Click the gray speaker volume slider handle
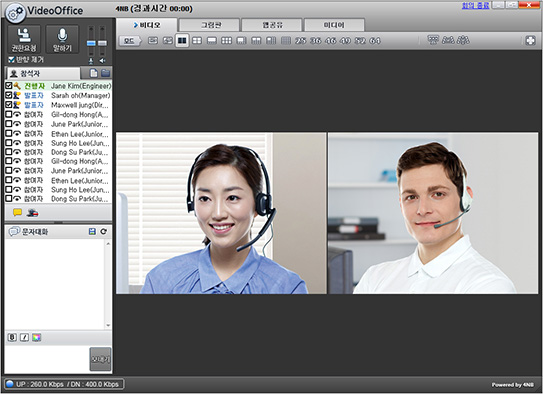 pyautogui.click(x=102, y=43)
